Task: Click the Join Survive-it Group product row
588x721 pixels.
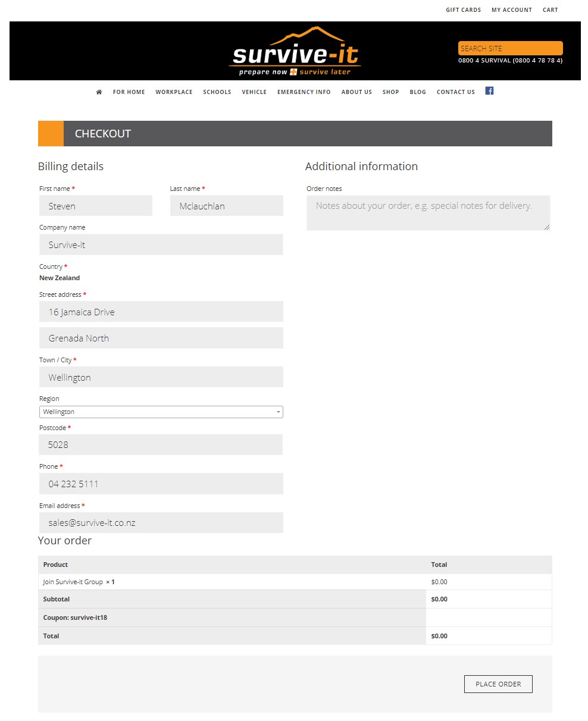Action: [295, 582]
